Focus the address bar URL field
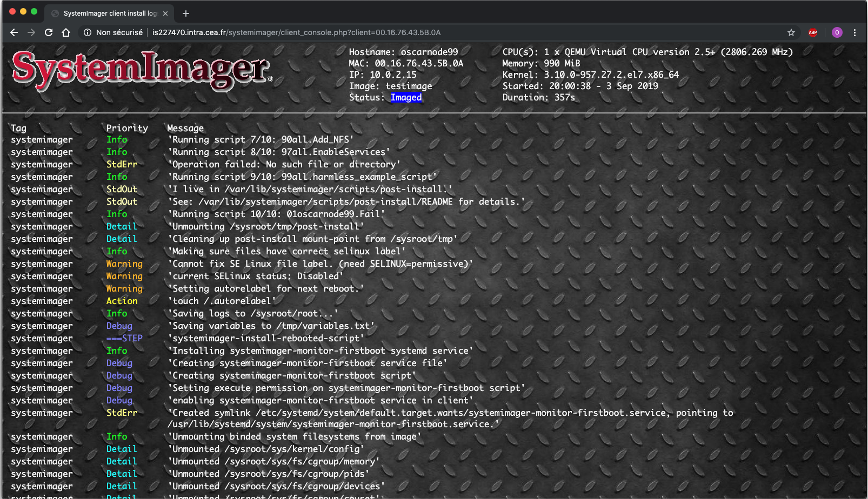 pyautogui.click(x=296, y=32)
